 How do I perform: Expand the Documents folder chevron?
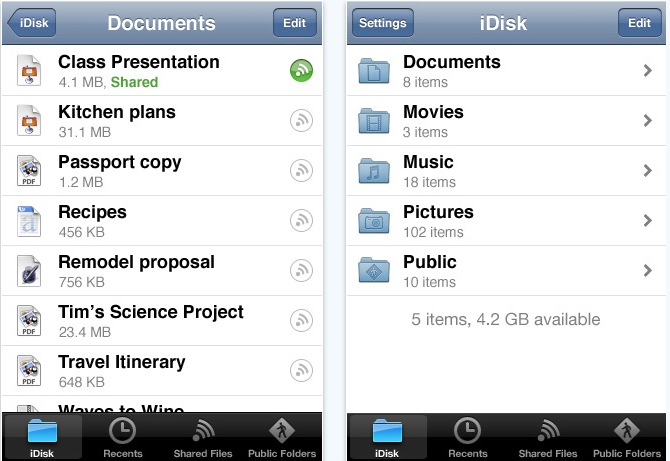pos(648,71)
